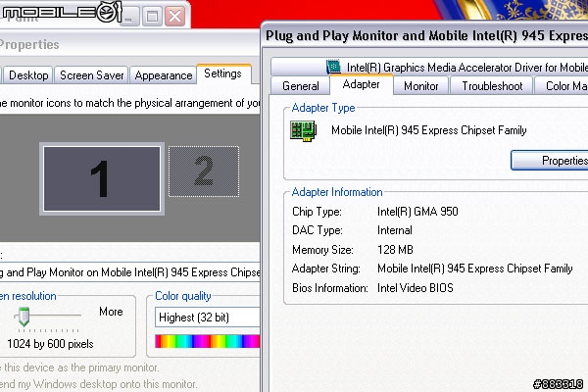The height and width of the screenshot is (392, 588).
Task: Toggle 'Extend my Windows desktop onto this monitor'
Action: click(x=98, y=384)
